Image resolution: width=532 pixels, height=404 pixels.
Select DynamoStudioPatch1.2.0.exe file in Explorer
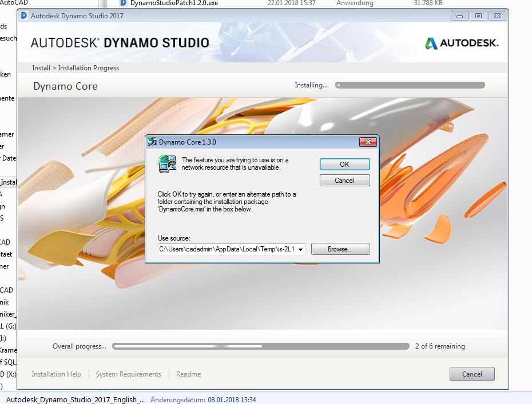[x=174, y=3]
